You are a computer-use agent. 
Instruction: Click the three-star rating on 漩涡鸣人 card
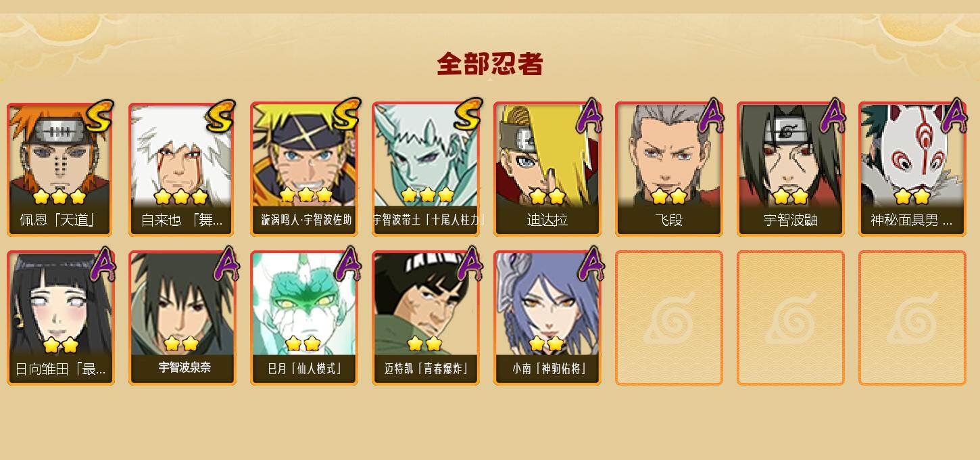pos(305,195)
